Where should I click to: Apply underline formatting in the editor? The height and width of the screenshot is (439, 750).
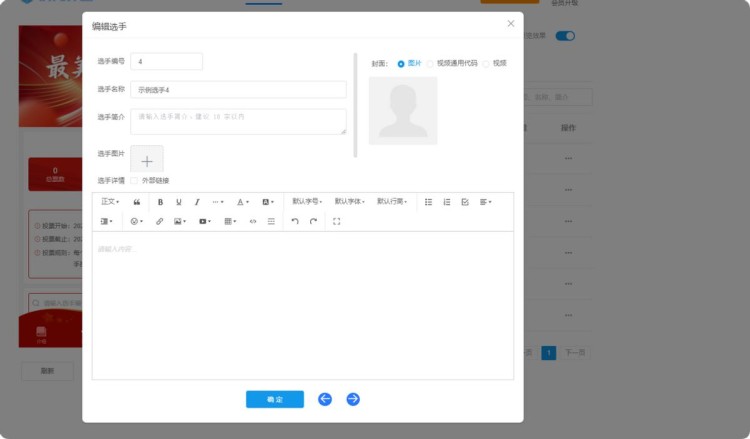click(x=179, y=202)
